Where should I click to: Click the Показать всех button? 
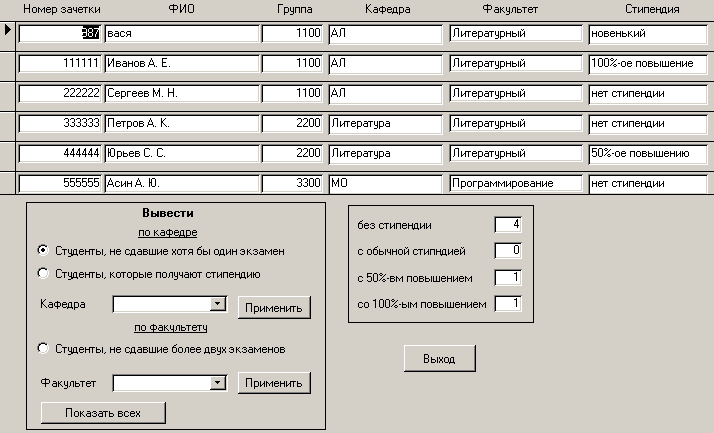click(x=103, y=413)
